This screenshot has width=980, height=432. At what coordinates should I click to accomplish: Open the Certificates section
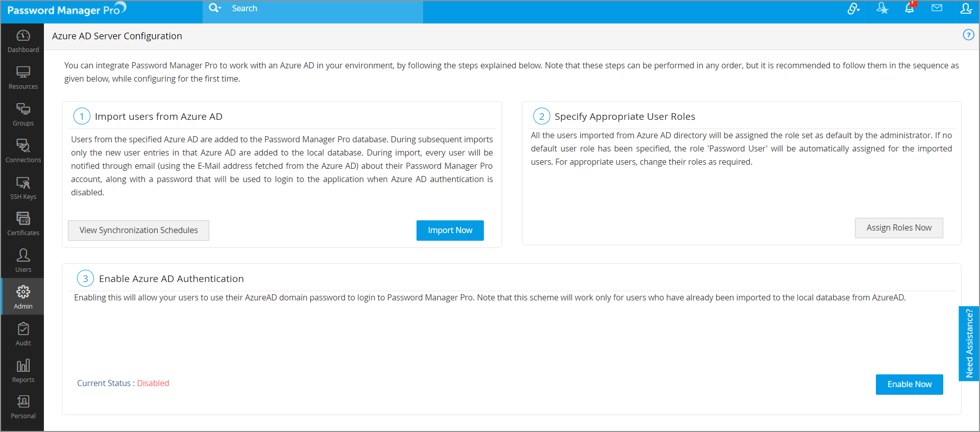coord(23,224)
